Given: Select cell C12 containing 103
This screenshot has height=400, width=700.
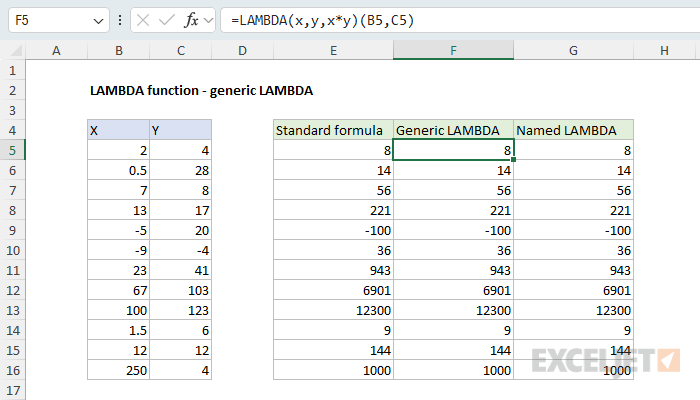Looking at the screenshot, I should 181,290.
